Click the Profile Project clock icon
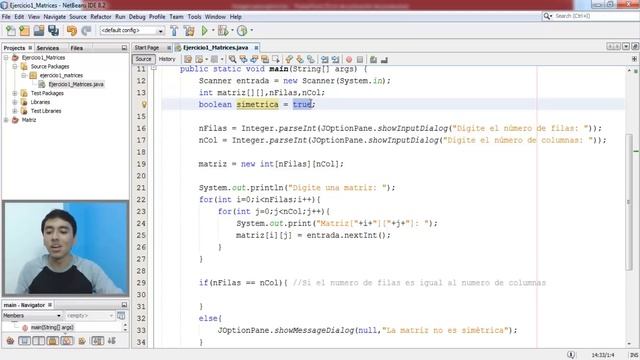 (242, 31)
